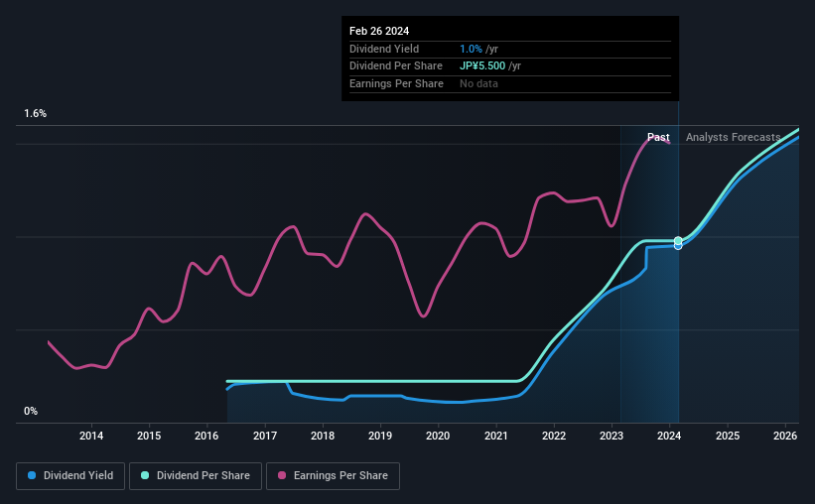815x504 pixels.
Task: Select the 2026 x-axis year label
Action: 785,436
